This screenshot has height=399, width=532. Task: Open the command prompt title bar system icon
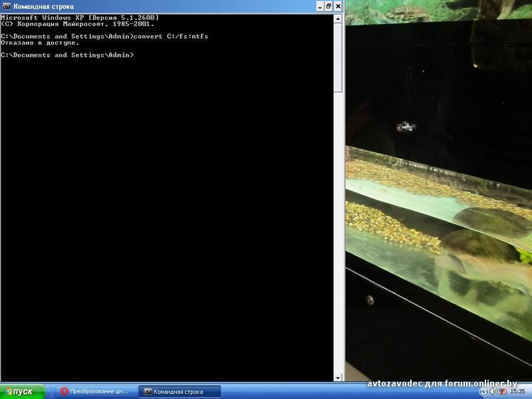7,6
